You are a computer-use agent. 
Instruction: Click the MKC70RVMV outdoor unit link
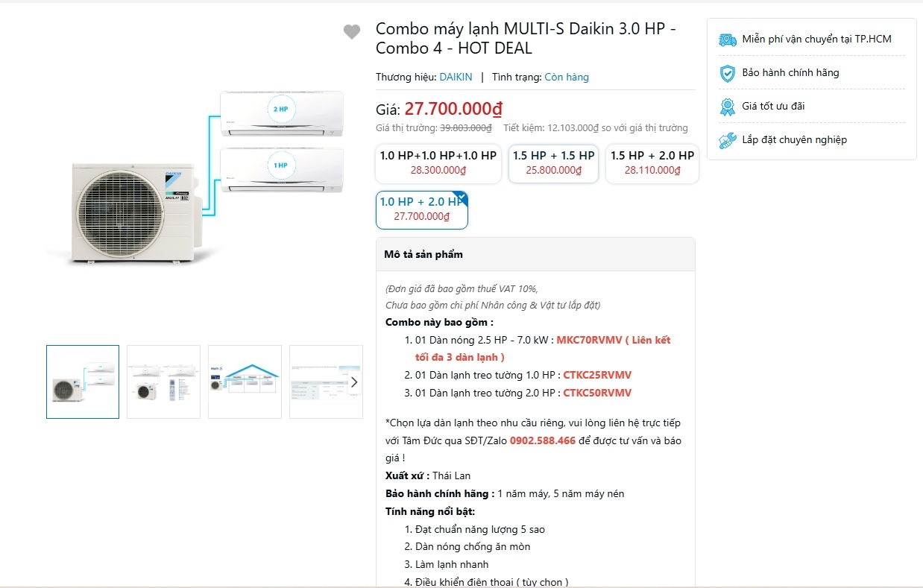[589, 340]
